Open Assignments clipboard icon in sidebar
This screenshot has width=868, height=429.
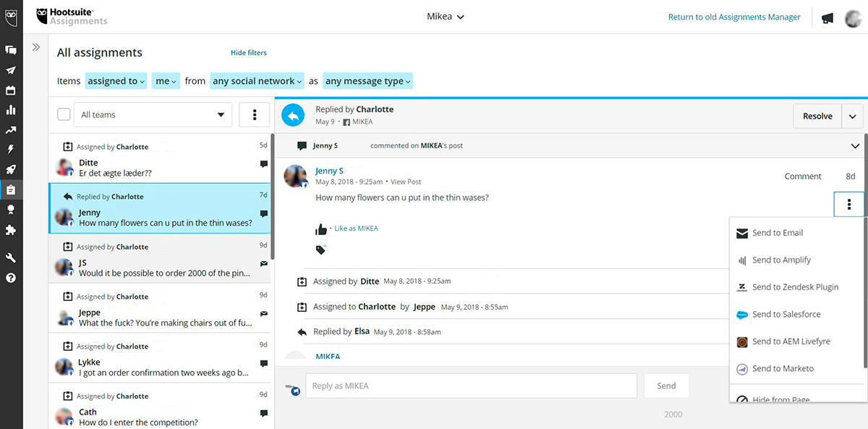tap(11, 190)
